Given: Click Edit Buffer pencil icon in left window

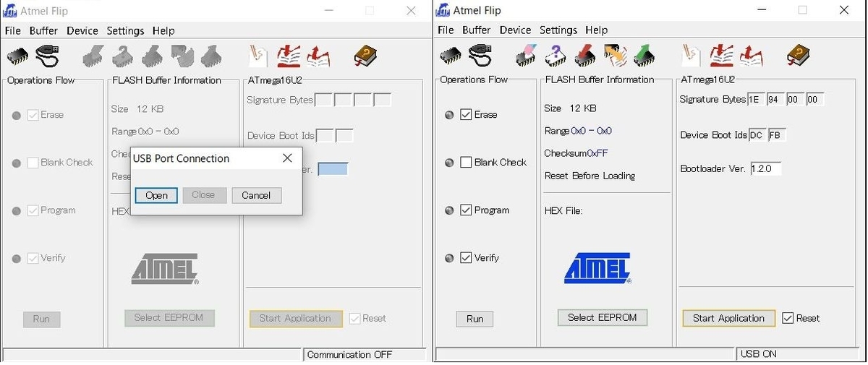Looking at the screenshot, I should point(257,55).
